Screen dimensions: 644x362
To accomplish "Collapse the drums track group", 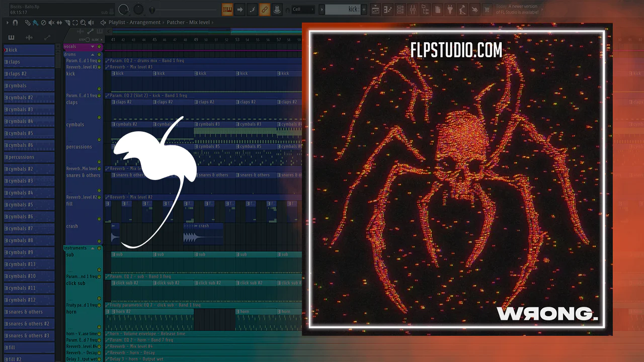I will click(x=93, y=54).
